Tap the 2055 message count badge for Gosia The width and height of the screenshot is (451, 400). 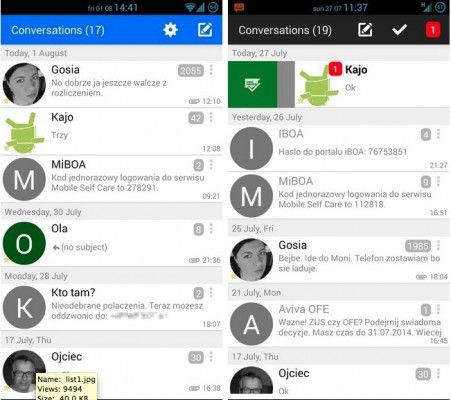pos(190,70)
